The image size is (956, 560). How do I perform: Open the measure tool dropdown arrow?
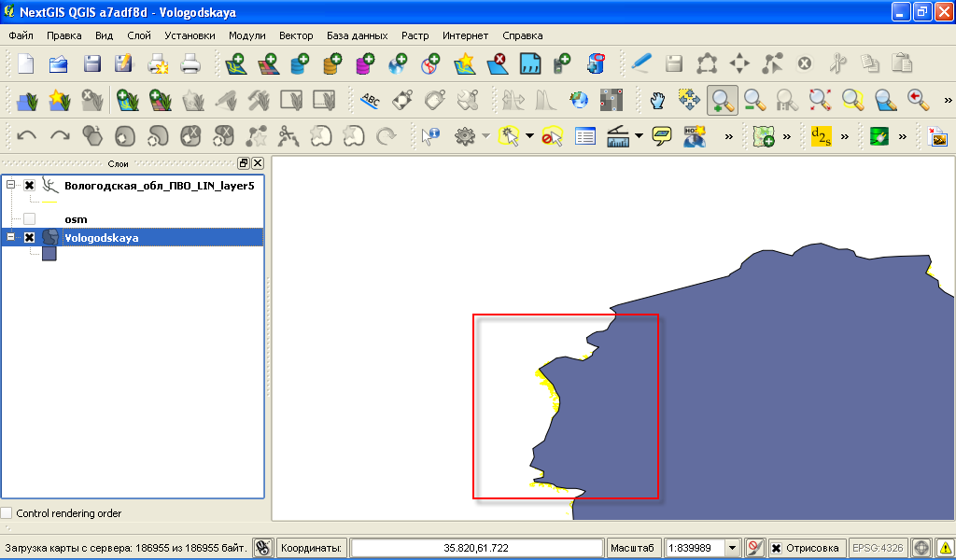tap(639, 136)
